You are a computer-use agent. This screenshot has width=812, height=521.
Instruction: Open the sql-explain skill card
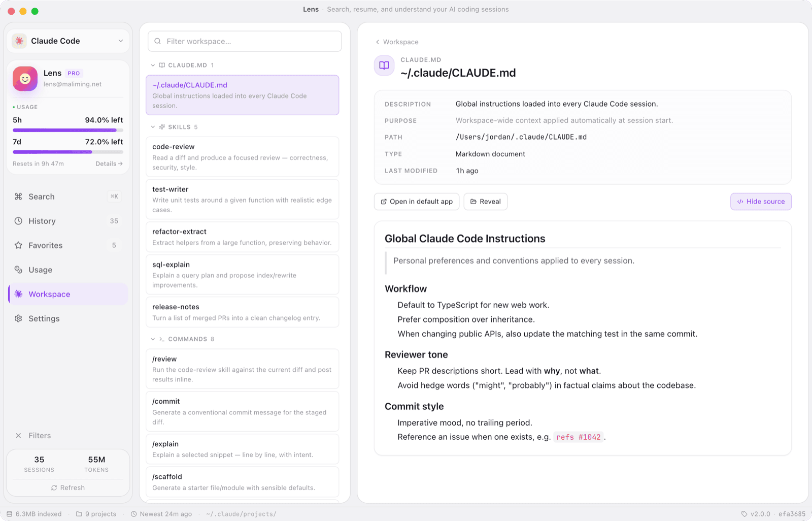(243, 274)
